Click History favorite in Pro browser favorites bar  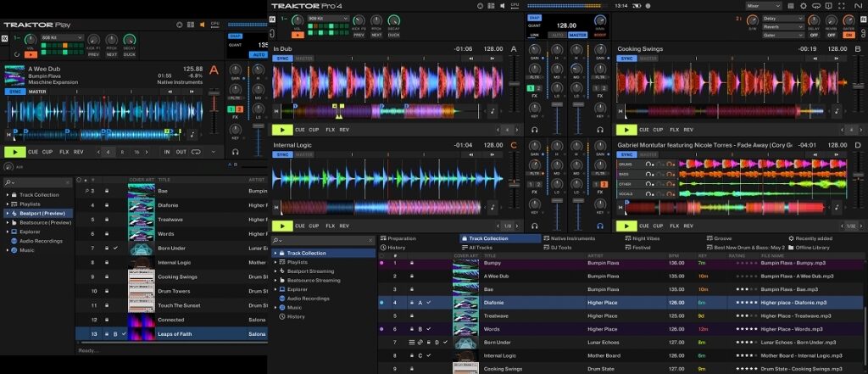(393, 248)
